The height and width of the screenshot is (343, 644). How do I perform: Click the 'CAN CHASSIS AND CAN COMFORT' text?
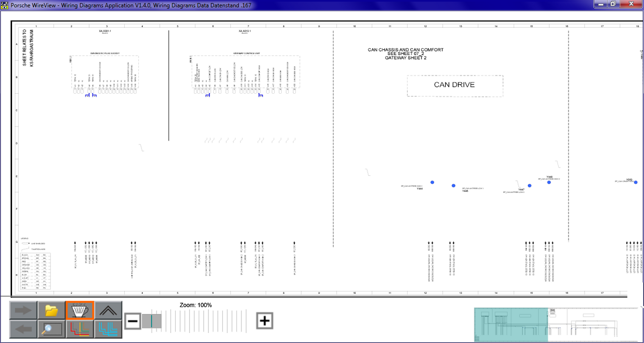point(406,50)
